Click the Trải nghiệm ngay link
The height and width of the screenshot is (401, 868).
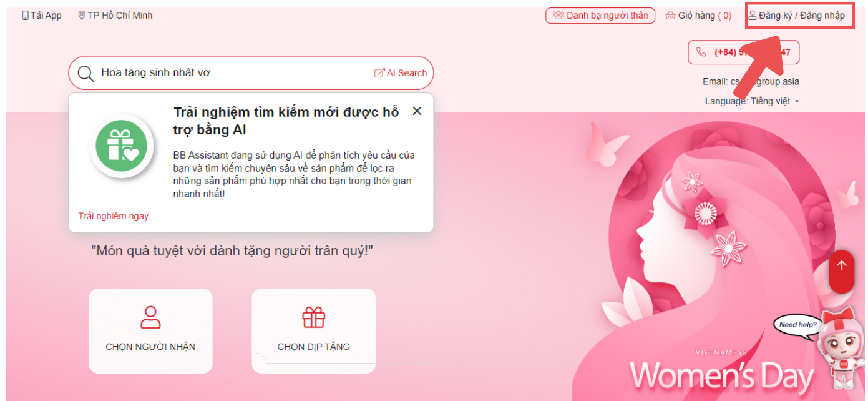click(114, 216)
